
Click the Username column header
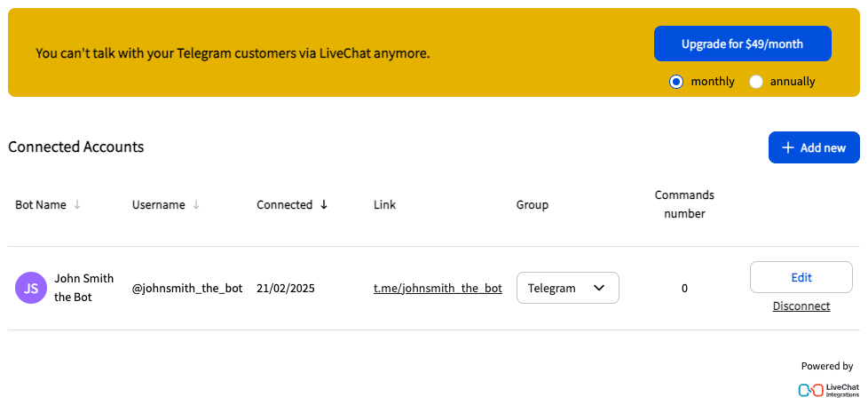coord(158,205)
